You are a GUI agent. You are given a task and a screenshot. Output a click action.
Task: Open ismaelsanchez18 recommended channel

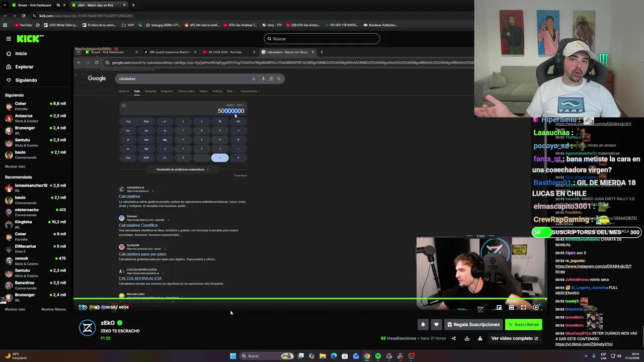[x=35, y=188]
